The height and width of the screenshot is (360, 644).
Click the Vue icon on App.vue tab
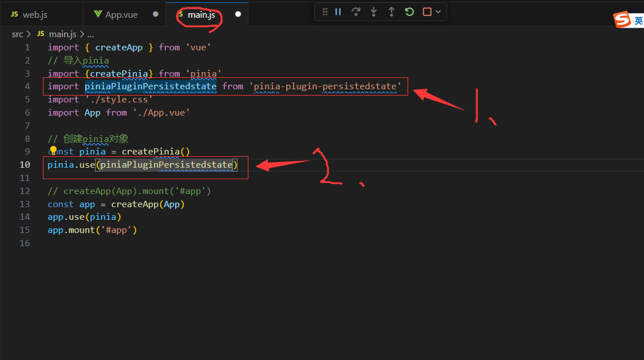(x=98, y=14)
